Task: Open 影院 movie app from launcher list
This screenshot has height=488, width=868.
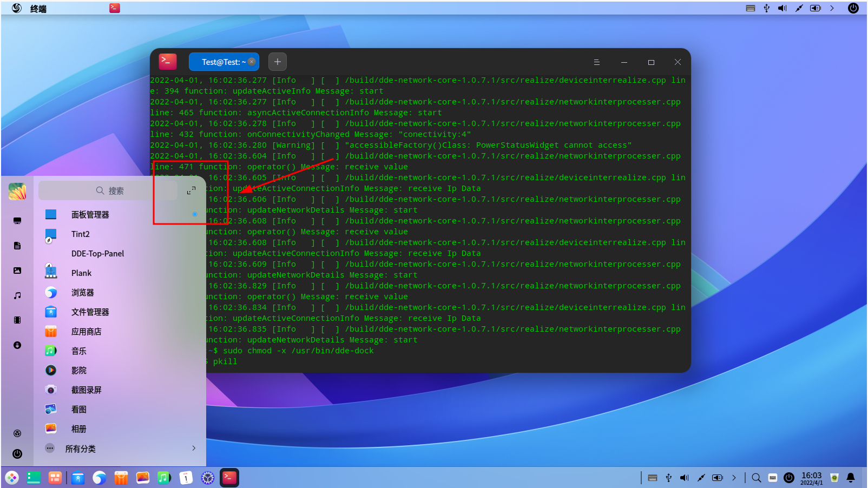Action: click(120, 371)
